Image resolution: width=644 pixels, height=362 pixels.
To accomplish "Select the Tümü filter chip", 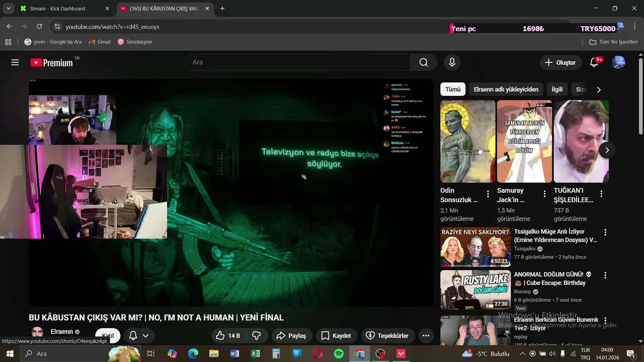I will coord(453,89).
